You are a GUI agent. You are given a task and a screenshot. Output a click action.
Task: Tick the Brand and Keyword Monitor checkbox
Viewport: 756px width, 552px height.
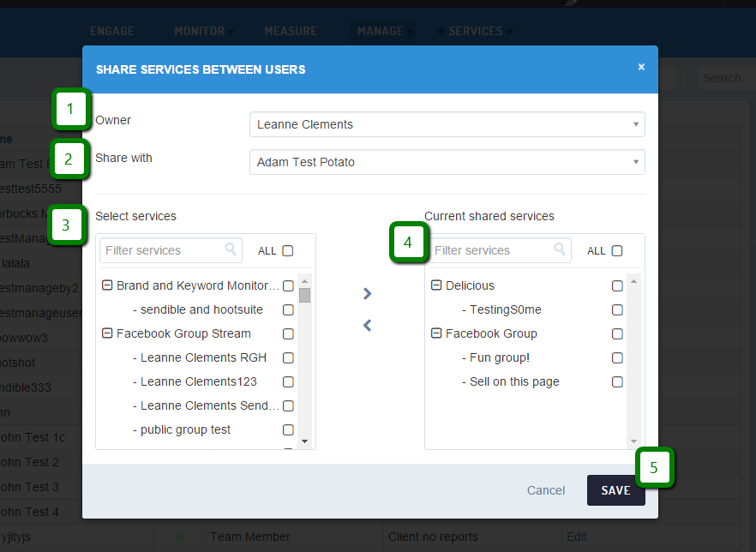point(288,286)
